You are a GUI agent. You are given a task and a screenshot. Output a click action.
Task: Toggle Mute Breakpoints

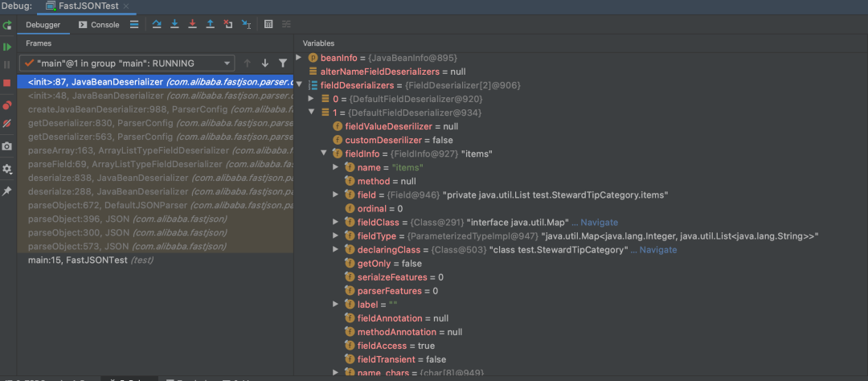pos(7,124)
